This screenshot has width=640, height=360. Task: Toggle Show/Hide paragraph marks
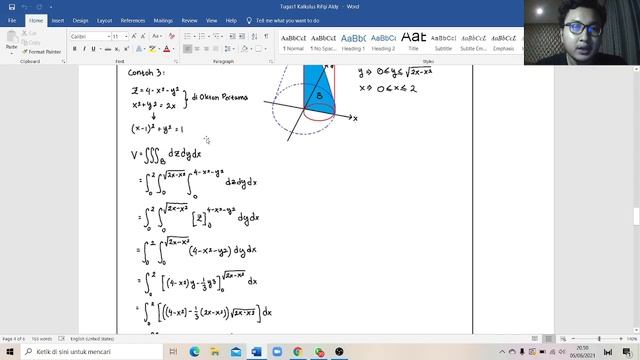[x=267, y=36]
